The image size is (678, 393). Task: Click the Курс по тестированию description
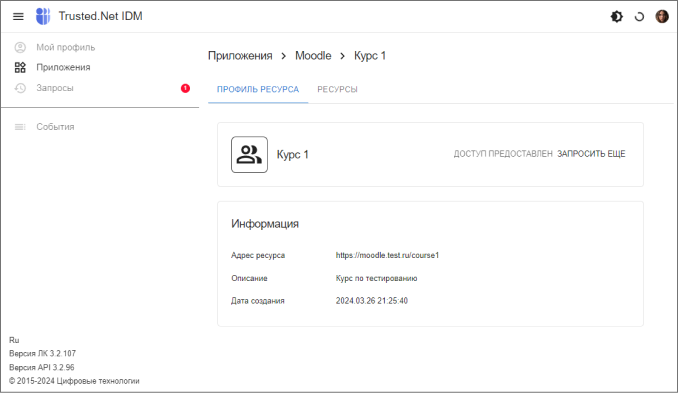[x=376, y=278]
